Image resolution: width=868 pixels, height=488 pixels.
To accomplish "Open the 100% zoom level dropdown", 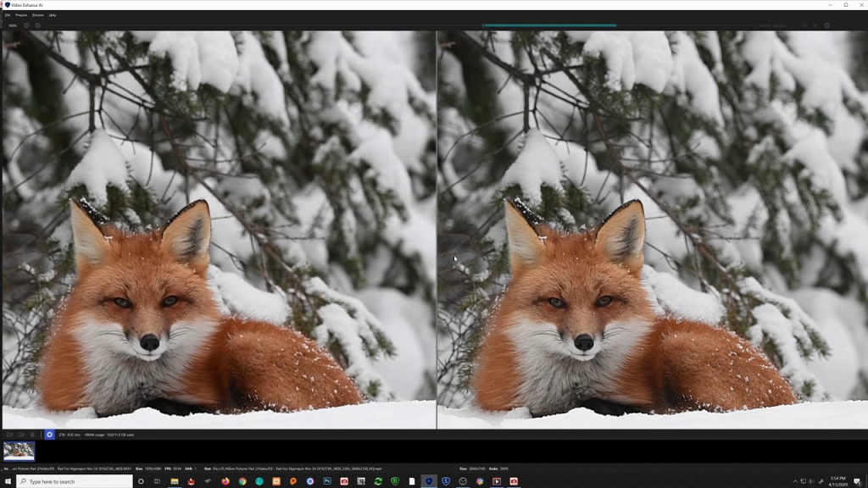I will tap(13, 25).
